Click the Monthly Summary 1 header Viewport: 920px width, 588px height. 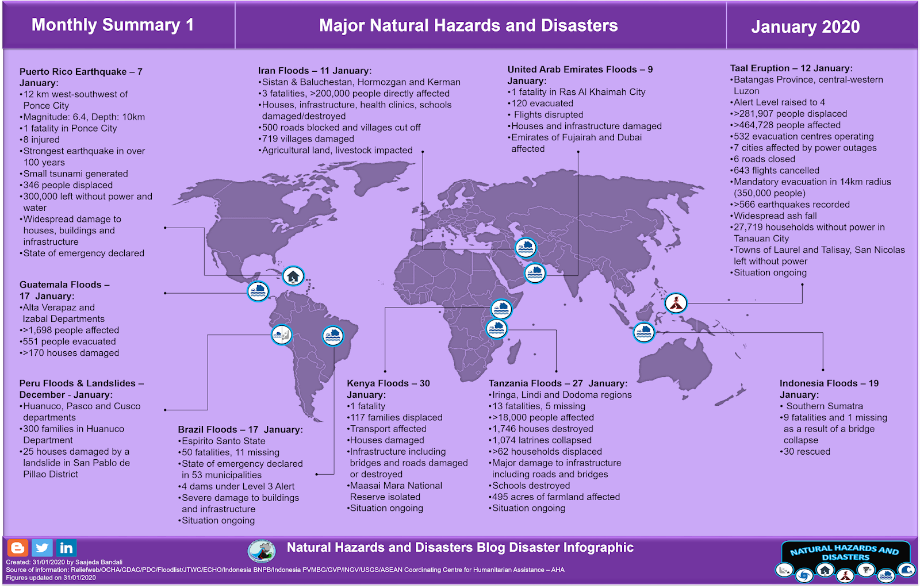coord(113,25)
